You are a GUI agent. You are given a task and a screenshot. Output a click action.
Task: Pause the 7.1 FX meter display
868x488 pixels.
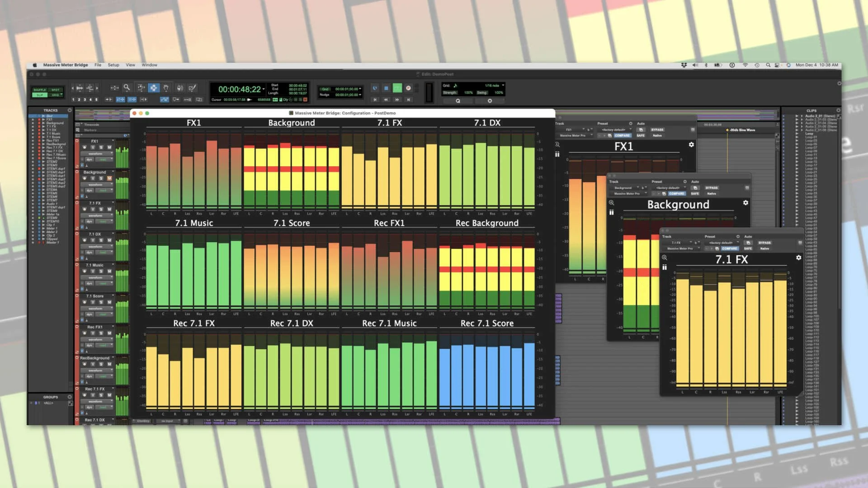click(x=665, y=267)
